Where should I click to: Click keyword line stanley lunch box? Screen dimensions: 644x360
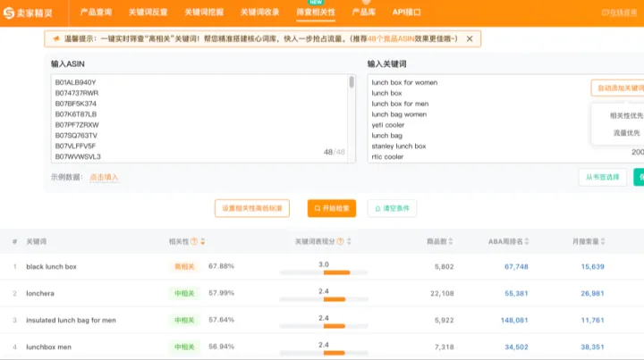point(399,146)
